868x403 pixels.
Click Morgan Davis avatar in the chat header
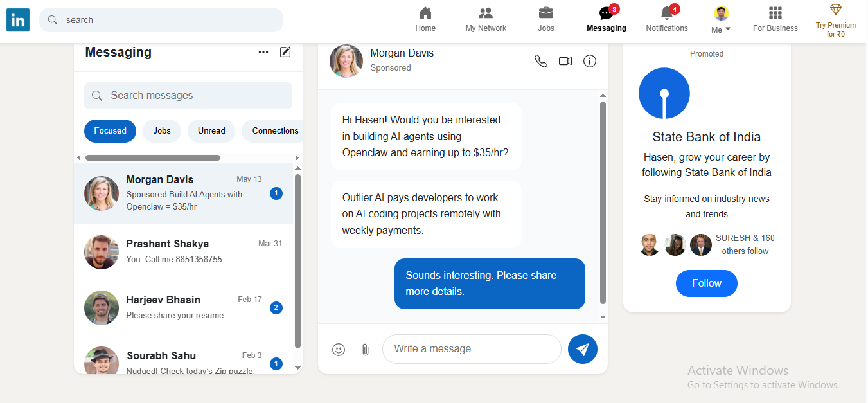coord(346,61)
